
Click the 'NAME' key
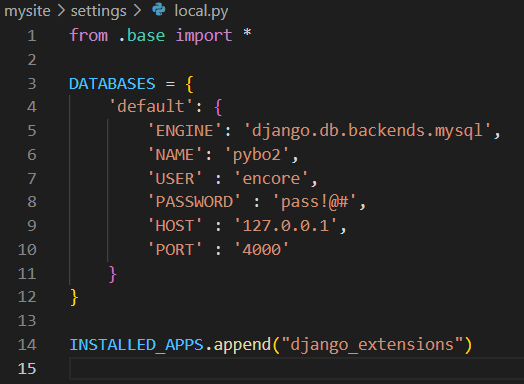[175, 155]
